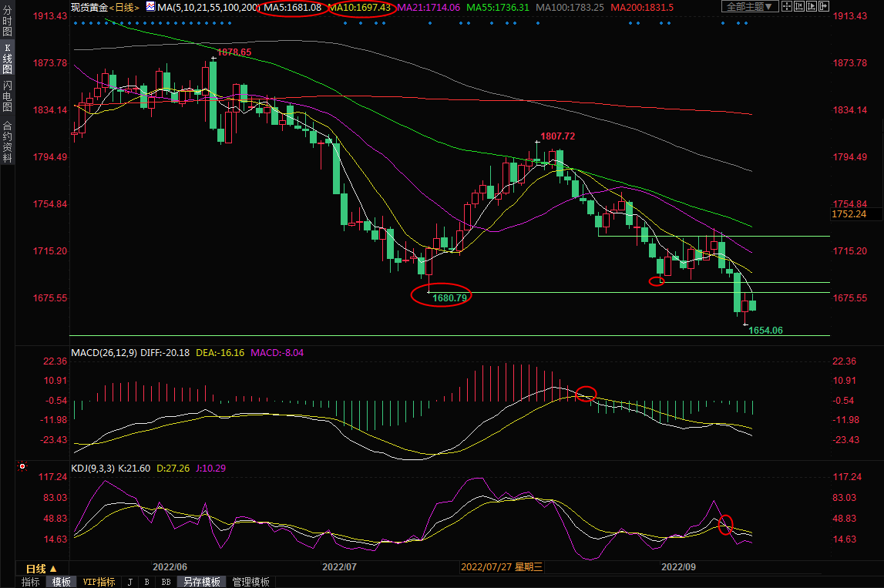Click the small red circle icon beside KDJ
Viewport: 884px width, 588px height.
click(22, 467)
